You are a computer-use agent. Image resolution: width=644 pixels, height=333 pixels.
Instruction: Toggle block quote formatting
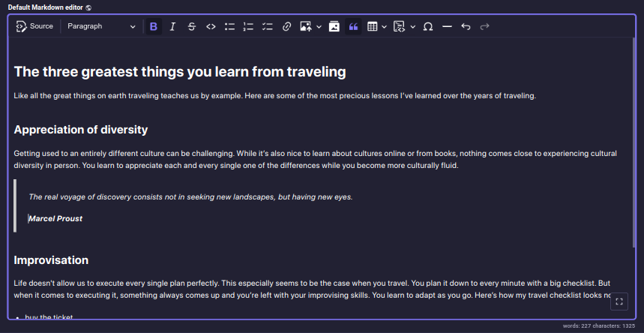(353, 26)
